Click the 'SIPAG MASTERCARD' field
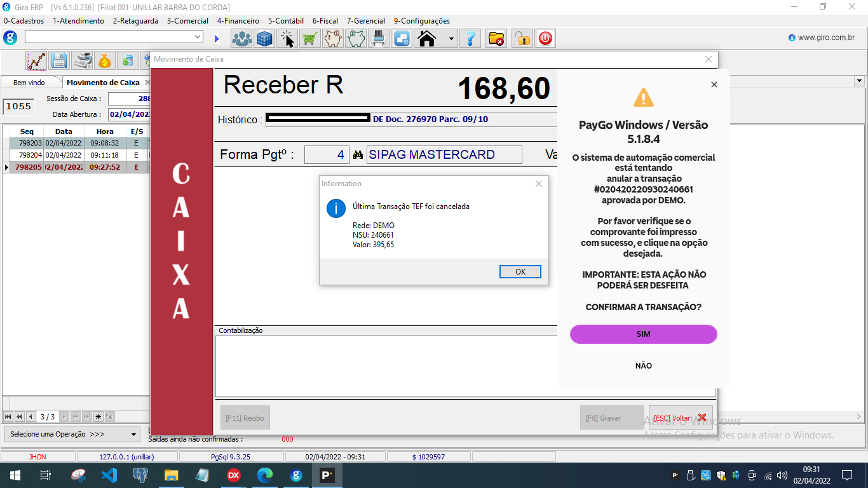Screen dimensions: 868x488 point(444,154)
